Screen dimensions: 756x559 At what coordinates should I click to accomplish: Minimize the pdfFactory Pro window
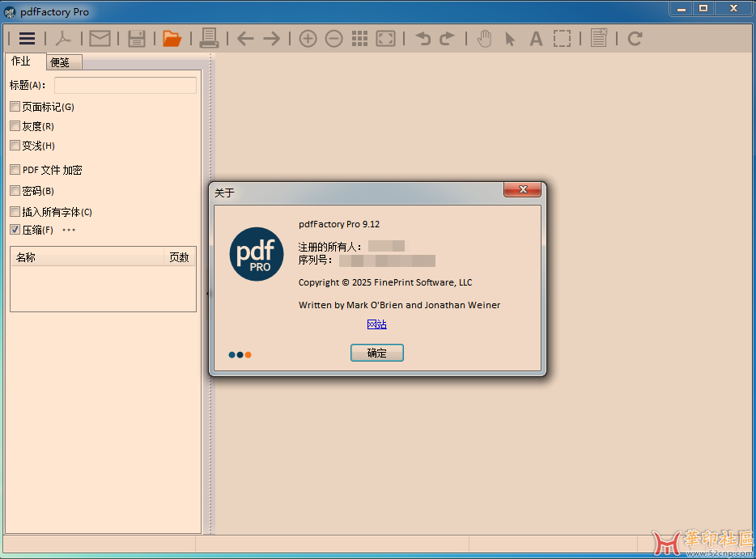point(682,8)
